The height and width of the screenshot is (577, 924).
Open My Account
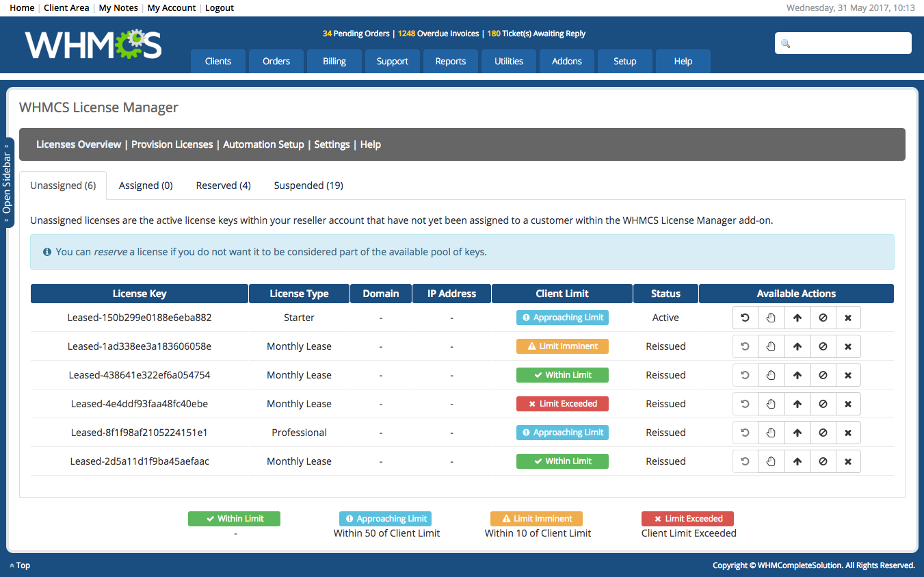[172, 8]
